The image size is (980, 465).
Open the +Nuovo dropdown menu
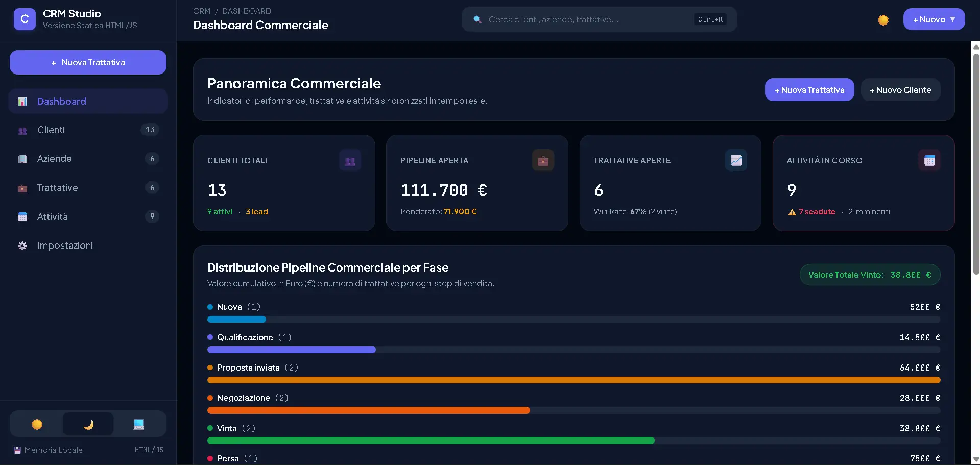[x=934, y=19]
